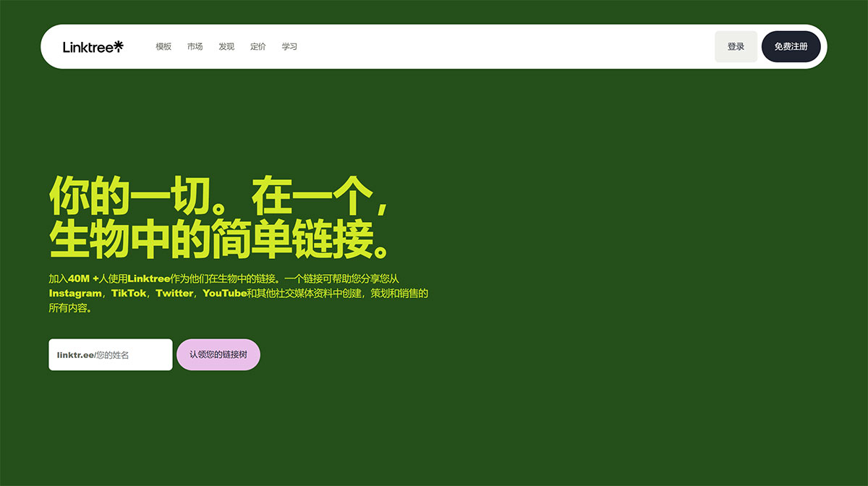Image resolution: width=868 pixels, height=486 pixels.
Task: Open the 定价 navigation item
Action: click(258, 46)
